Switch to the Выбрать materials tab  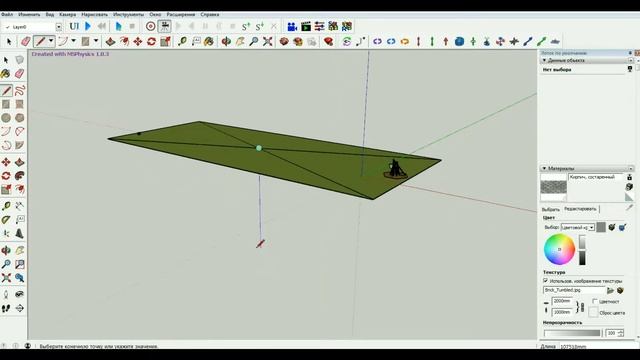(x=550, y=209)
